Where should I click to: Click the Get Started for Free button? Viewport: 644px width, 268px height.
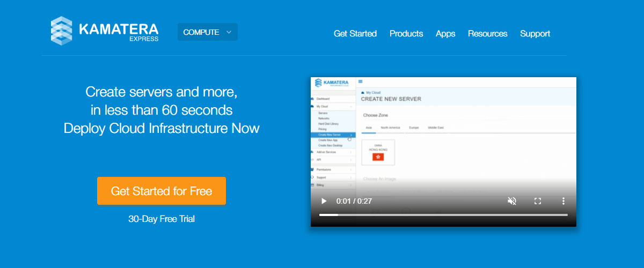[x=162, y=191]
